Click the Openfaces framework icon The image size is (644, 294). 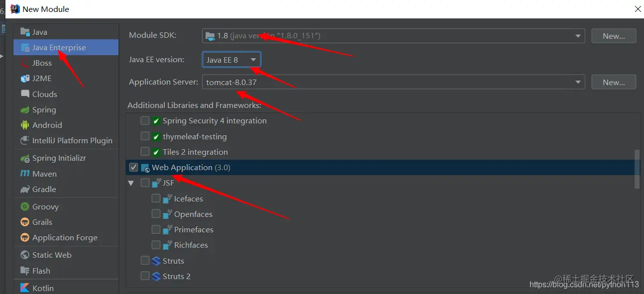pos(168,214)
